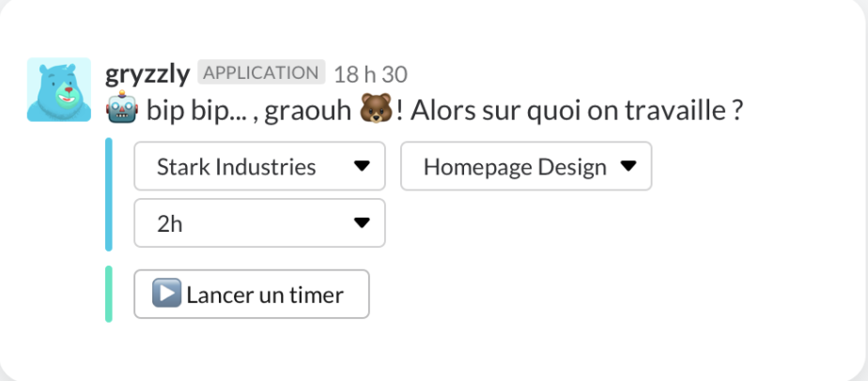The height and width of the screenshot is (381, 868).
Task: Click the "Lancer un timer" label text
Action: [265, 295]
